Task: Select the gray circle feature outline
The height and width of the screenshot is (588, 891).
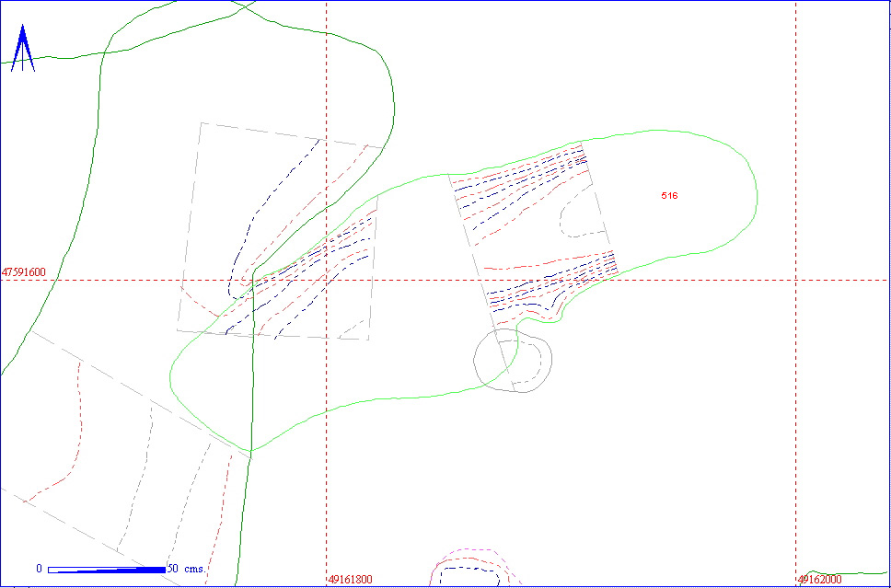Action: click(513, 360)
